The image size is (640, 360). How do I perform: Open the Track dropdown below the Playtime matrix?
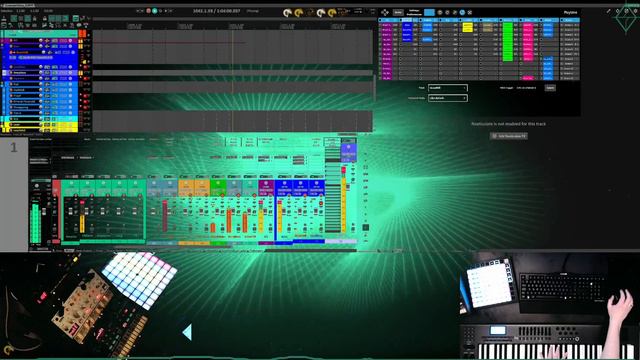click(x=447, y=88)
